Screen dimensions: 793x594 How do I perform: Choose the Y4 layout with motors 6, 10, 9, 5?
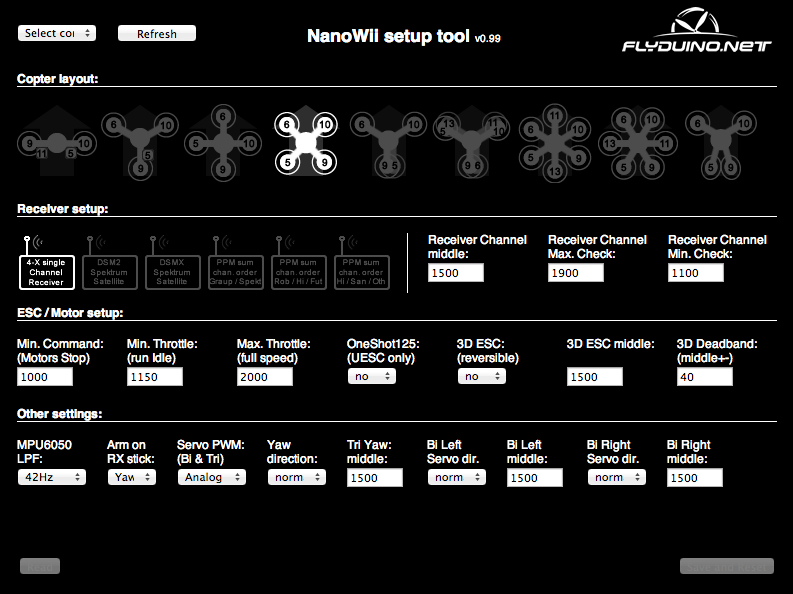[388, 142]
